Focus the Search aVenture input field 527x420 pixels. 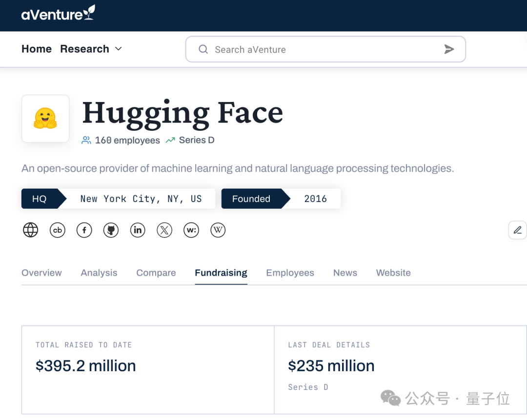(325, 49)
